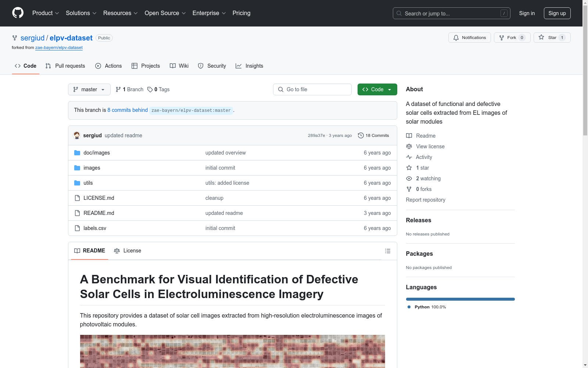Open the labels.csv file name
The image size is (588, 368).
(x=95, y=228)
